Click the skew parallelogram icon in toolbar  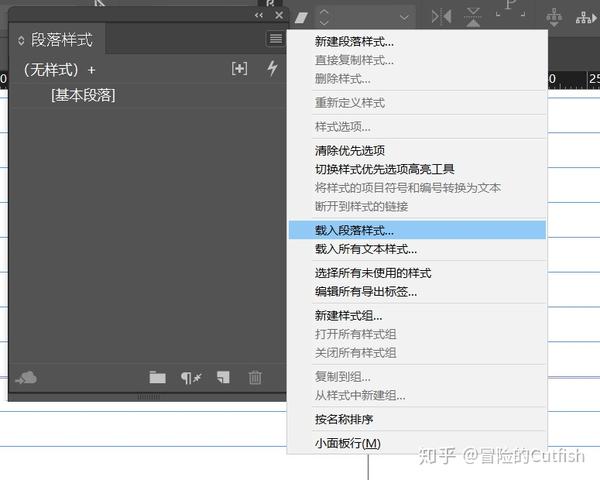coord(302,17)
